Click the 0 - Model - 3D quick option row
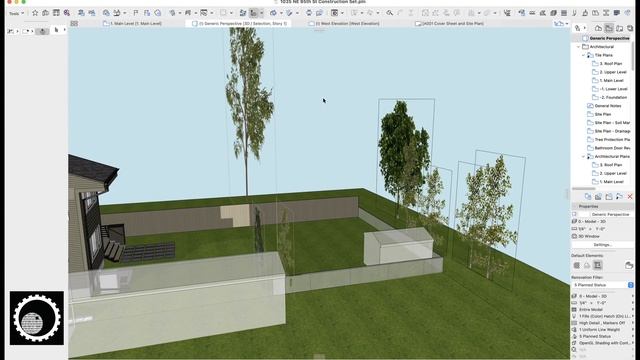This screenshot has height=360, width=640. [x=602, y=296]
